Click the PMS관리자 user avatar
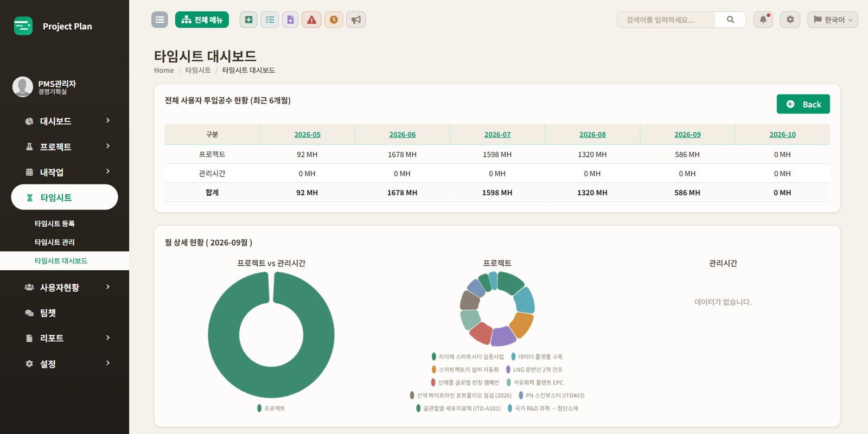The width and height of the screenshot is (868, 434). [x=23, y=87]
